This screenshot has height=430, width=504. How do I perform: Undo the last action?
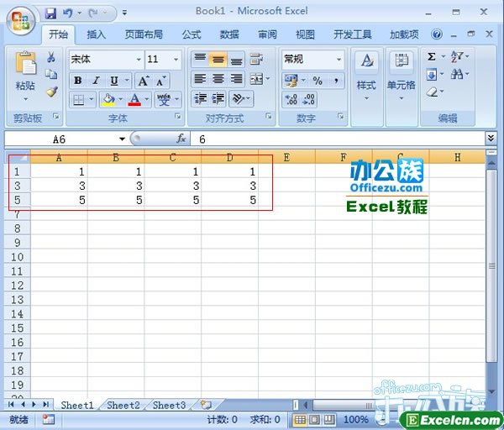pos(67,13)
